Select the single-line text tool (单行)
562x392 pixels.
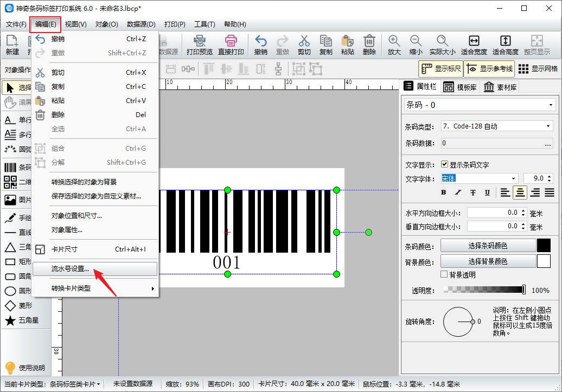[17, 120]
